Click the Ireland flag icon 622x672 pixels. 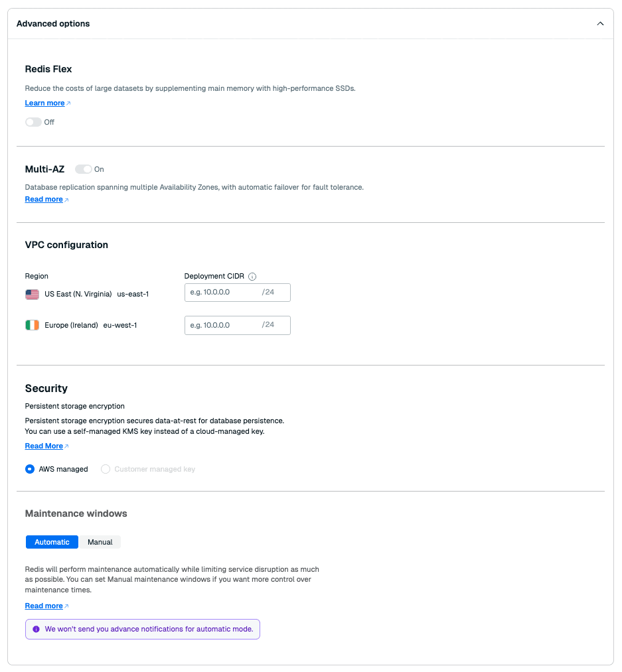32,325
